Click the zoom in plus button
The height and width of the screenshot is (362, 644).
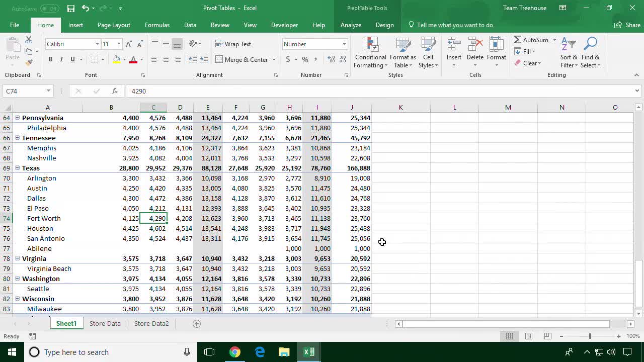(x=619, y=336)
